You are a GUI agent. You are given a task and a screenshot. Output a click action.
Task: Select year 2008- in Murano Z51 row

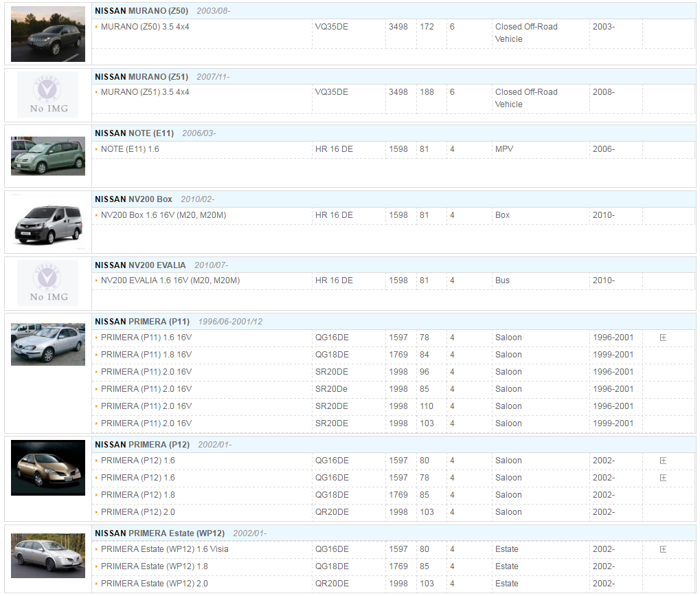[604, 92]
